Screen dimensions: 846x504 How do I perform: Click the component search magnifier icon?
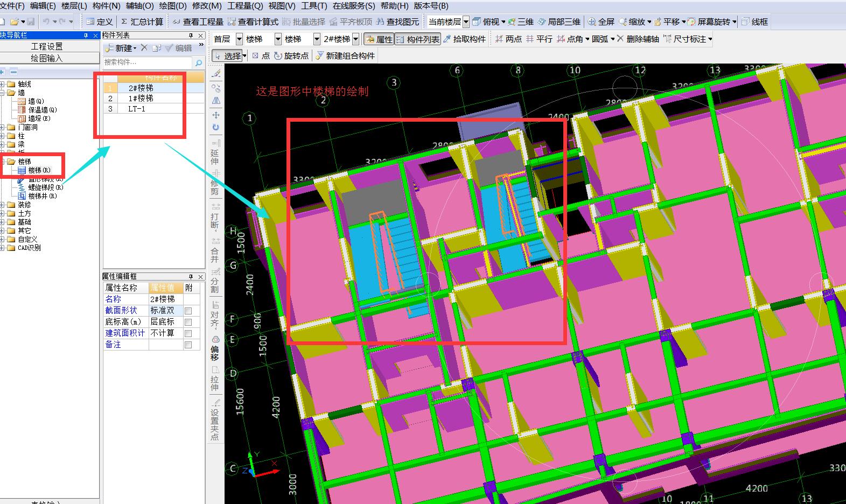(198, 63)
